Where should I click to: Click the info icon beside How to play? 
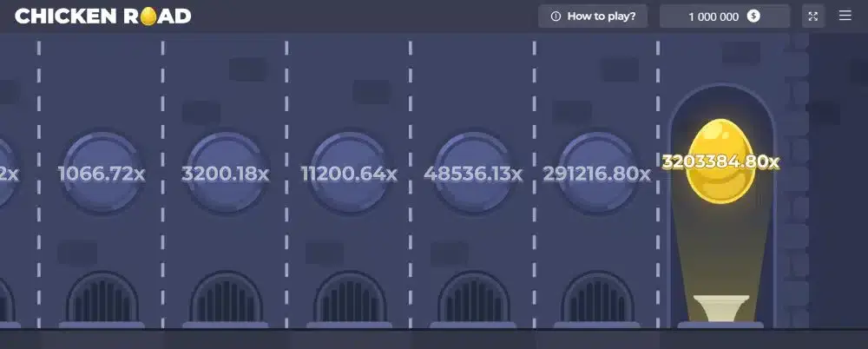[556, 16]
